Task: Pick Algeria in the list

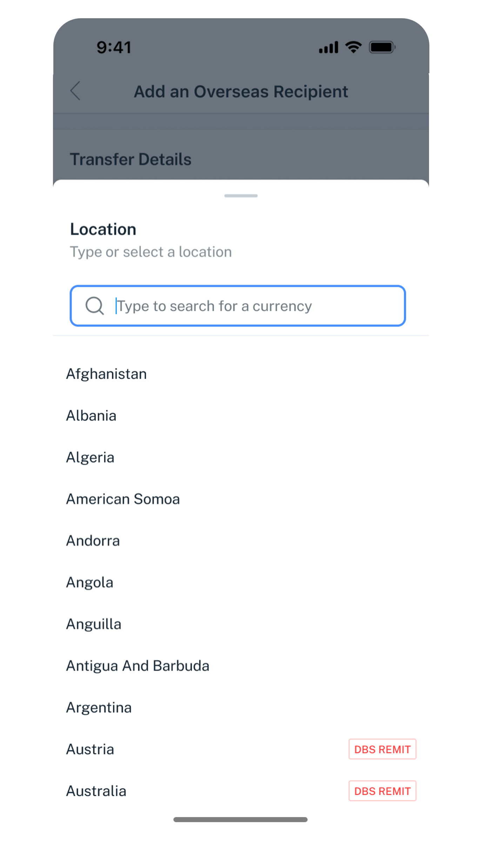Action: [90, 458]
